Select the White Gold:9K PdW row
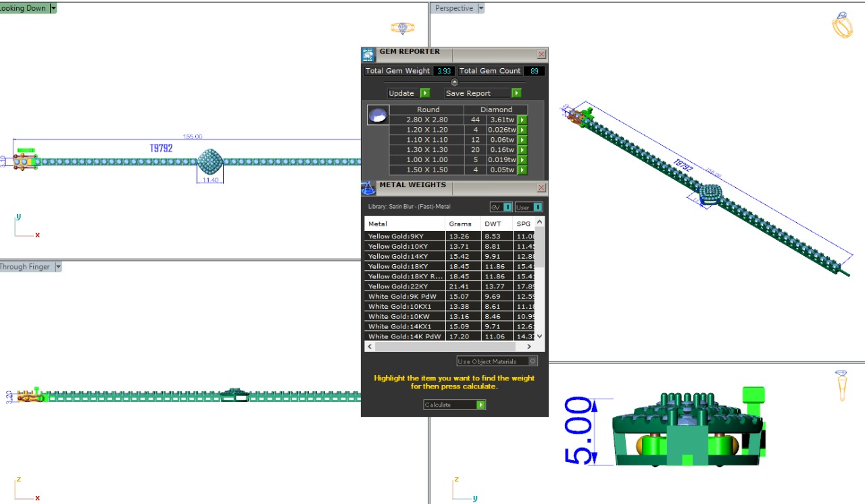 (449, 297)
